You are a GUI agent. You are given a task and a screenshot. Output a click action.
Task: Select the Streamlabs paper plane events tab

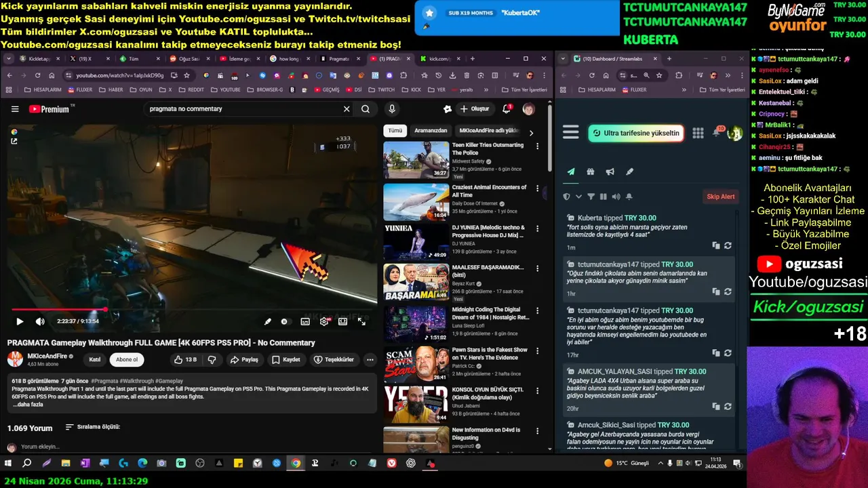571,172
